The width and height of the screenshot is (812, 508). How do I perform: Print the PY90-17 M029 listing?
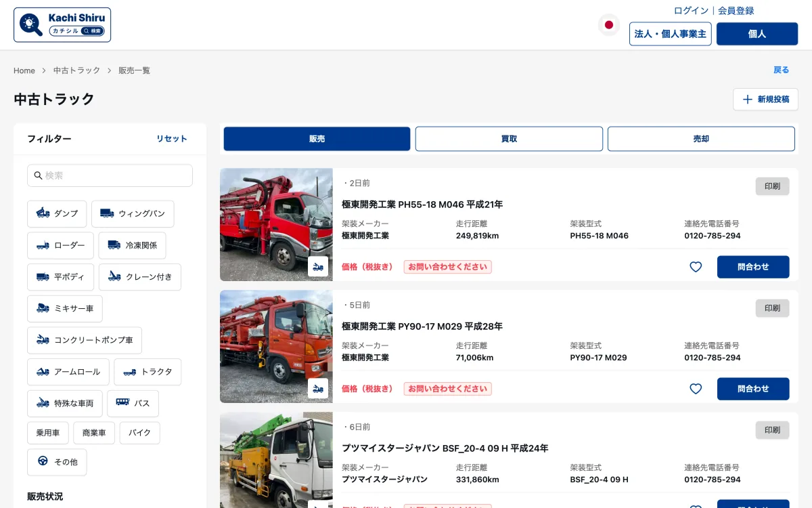[x=772, y=308]
